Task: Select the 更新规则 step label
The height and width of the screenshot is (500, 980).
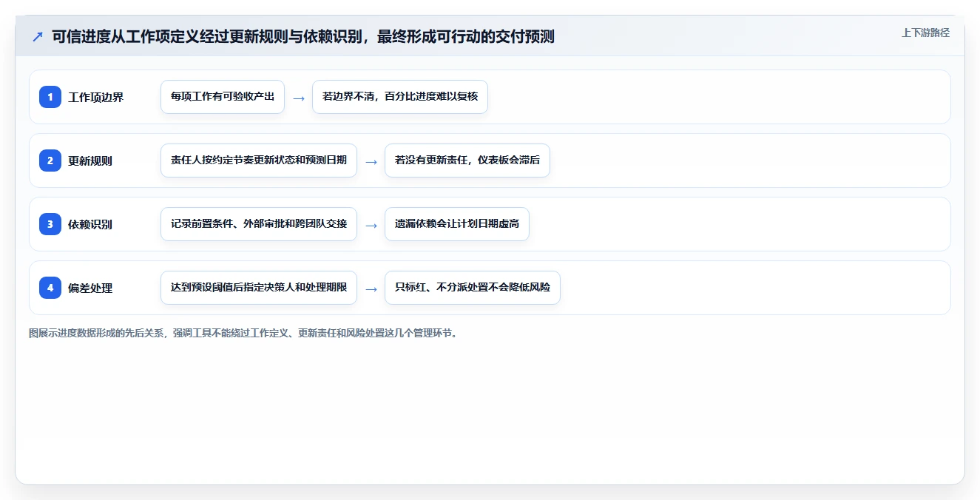Action: [90, 161]
